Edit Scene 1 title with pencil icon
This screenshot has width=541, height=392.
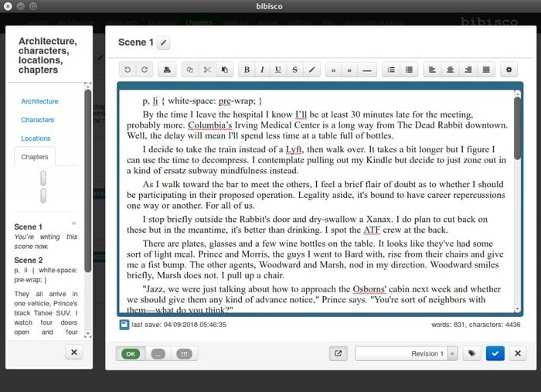[164, 43]
